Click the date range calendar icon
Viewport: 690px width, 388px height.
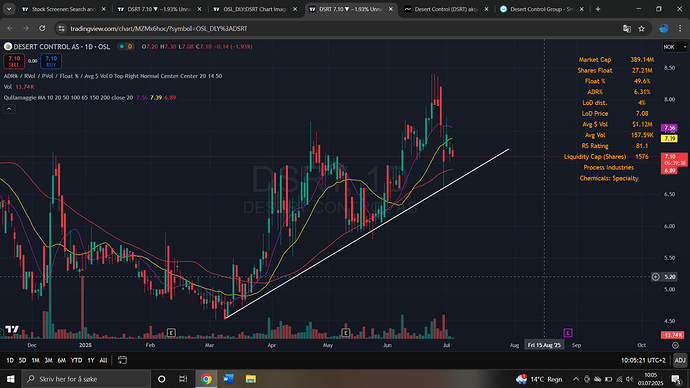(122, 360)
